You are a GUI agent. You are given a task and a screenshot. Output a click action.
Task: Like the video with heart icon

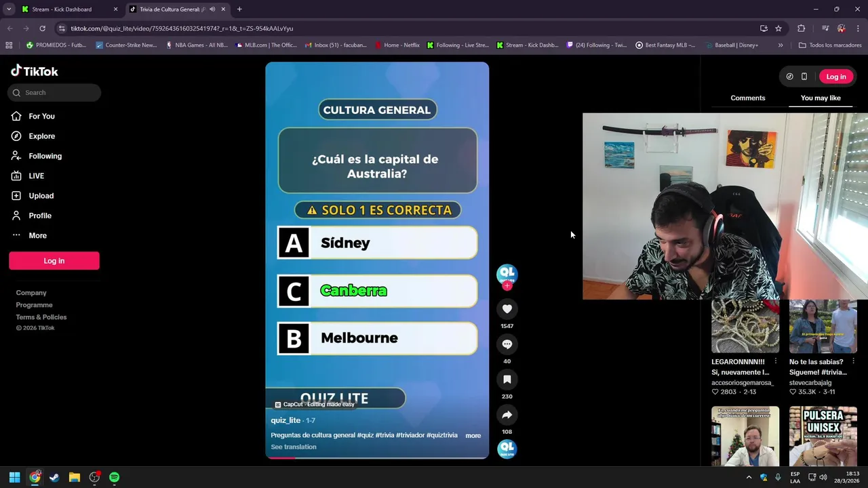click(507, 309)
